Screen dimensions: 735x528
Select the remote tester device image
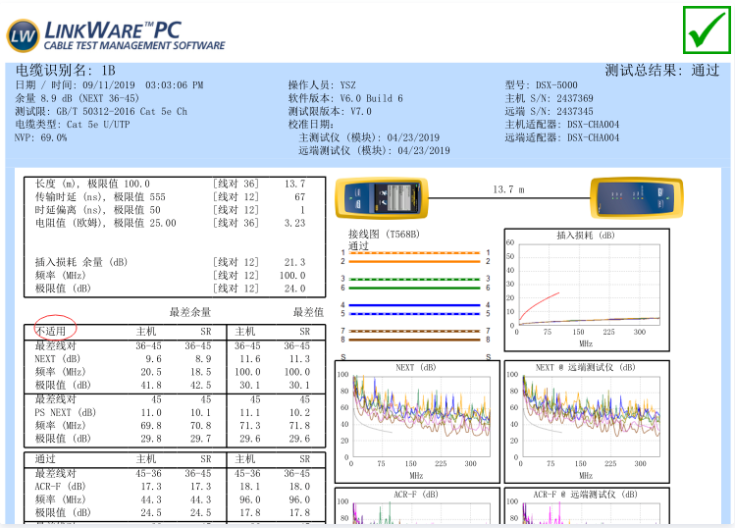652,196
